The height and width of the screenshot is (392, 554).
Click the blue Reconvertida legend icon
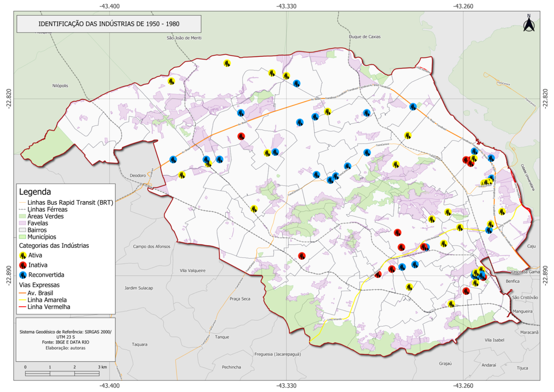(x=23, y=275)
